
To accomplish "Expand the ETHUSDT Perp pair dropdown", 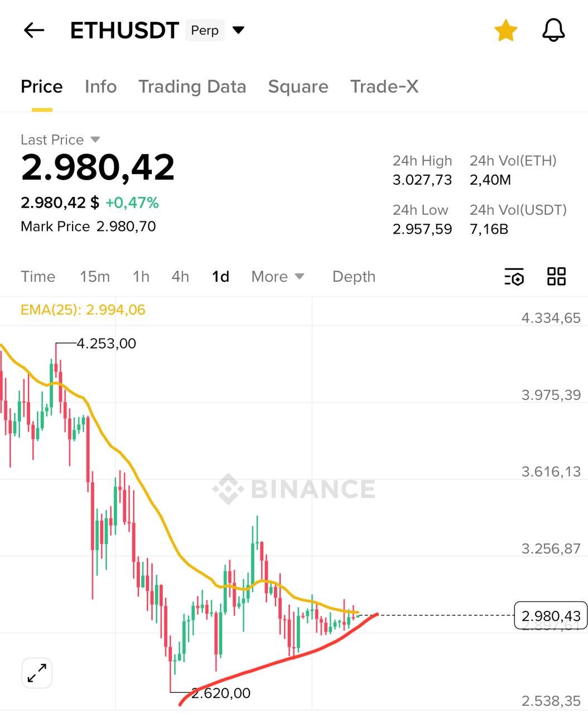I will pos(239,30).
